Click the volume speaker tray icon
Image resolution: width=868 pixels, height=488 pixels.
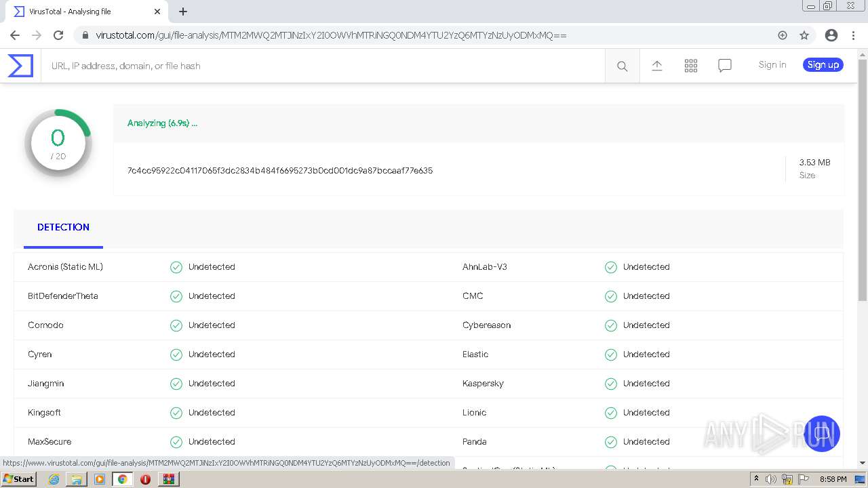tap(771, 479)
